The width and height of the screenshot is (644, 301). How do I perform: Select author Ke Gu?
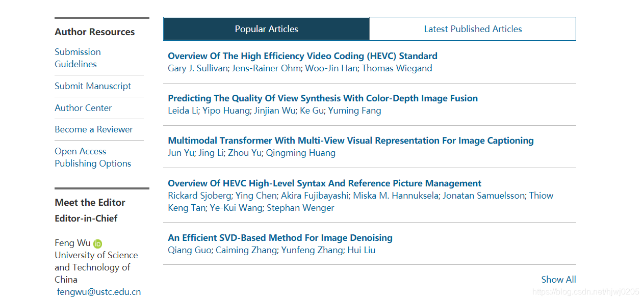click(311, 111)
